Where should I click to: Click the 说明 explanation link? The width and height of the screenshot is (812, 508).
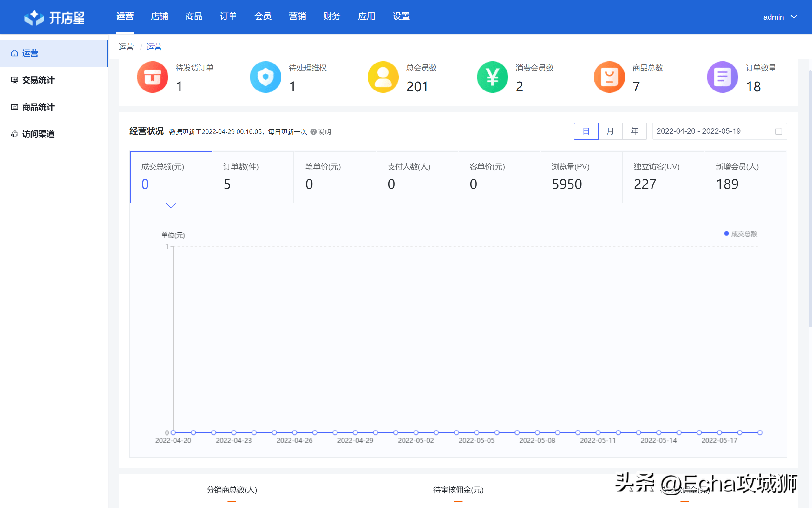(324, 132)
